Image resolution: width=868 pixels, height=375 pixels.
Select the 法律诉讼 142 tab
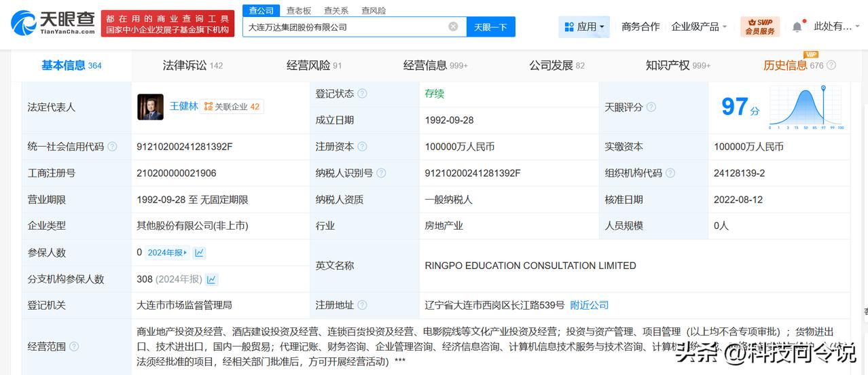[x=193, y=66]
